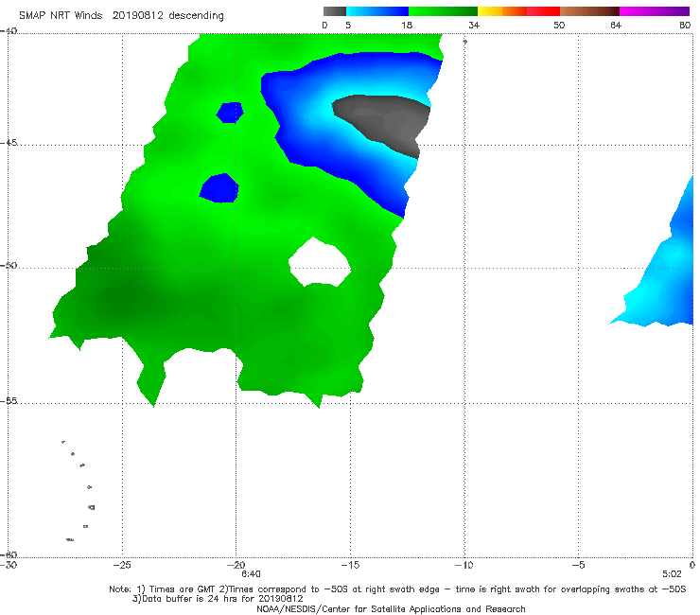Click the red segment of the color bar
This screenshot has height=615, width=700.
tap(543, 11)
